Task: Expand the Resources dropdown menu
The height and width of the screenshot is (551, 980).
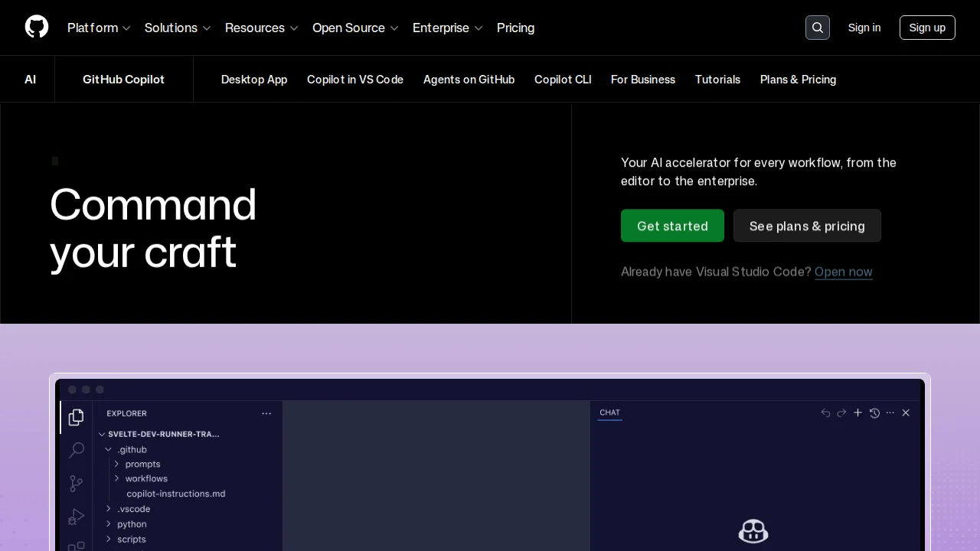Action: point(261,28)
